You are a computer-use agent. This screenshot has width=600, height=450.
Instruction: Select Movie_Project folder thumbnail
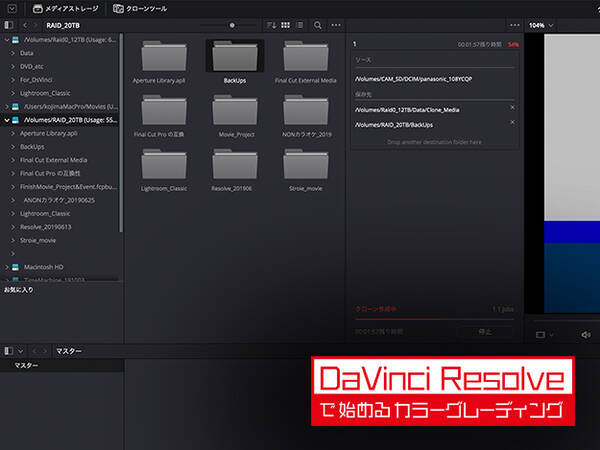pos(235,111)
